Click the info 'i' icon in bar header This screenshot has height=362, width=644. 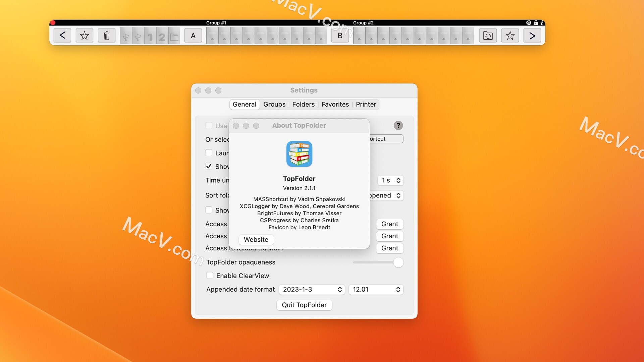[542, 23]
